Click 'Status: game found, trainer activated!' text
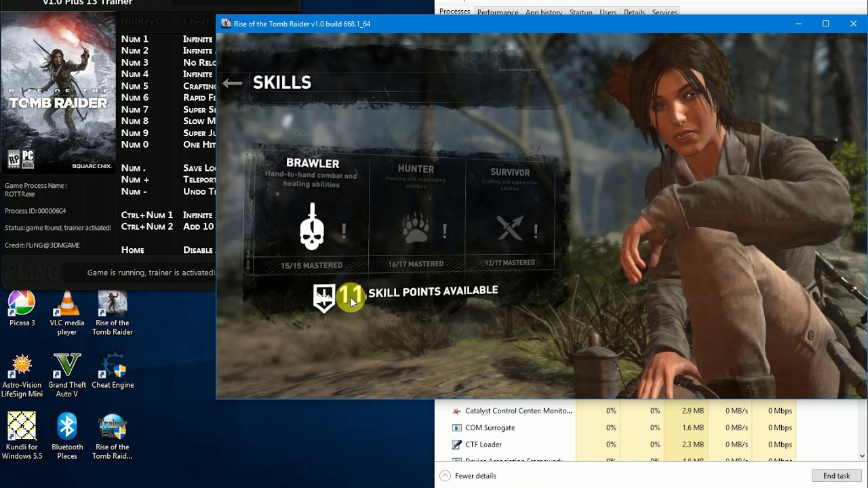Image resolution: width=868 pixels, height=488 pixels. [58, 228]
